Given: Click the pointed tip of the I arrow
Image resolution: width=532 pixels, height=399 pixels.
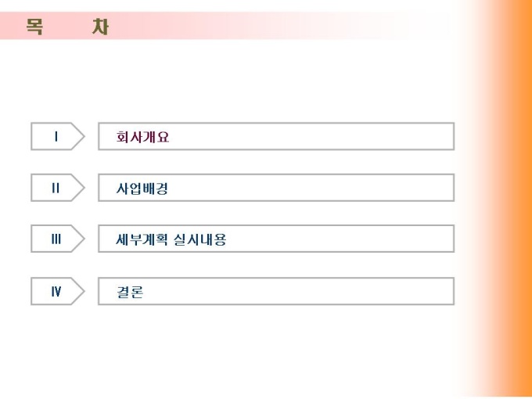Looking at the screenshot, I should coord(81,136).
